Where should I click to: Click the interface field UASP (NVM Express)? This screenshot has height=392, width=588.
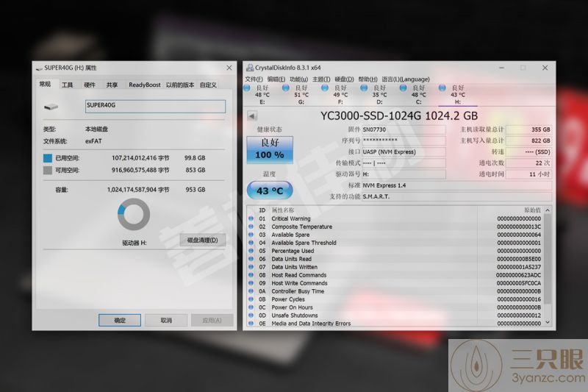(404, 152)
